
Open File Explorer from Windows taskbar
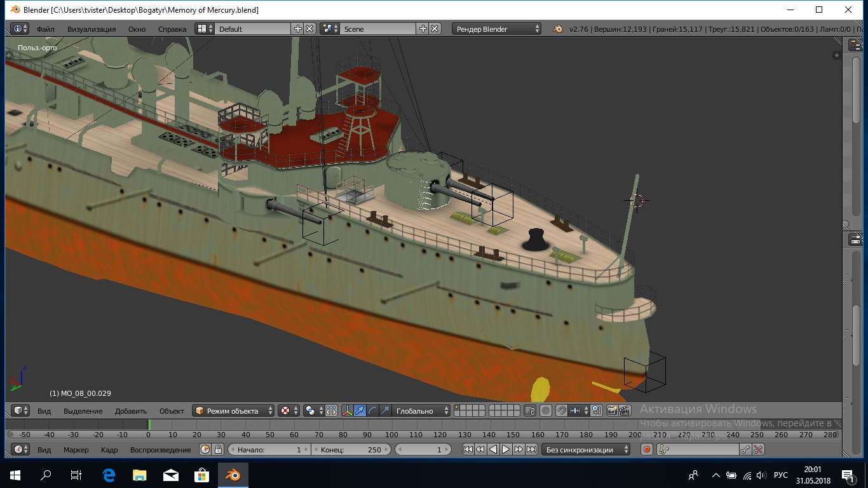pos(139,475)
